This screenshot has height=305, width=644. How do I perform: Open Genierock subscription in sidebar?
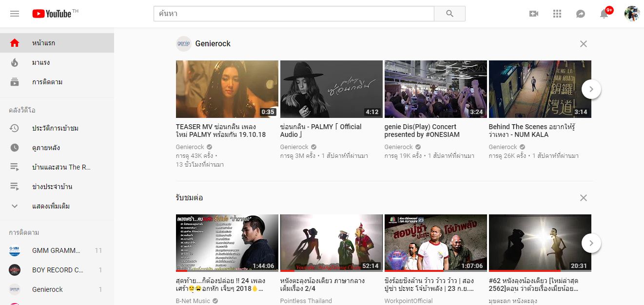[x=57, y=289]
